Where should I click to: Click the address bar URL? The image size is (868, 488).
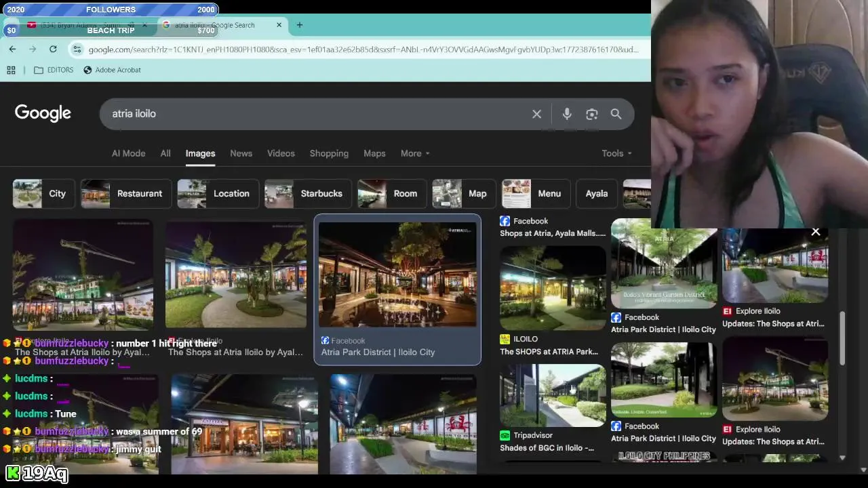point(363,49)
